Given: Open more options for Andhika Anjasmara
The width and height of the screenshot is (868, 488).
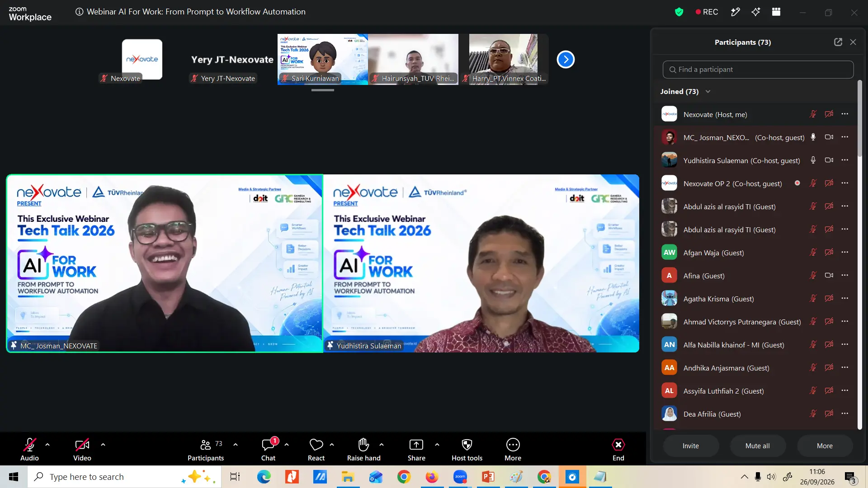Looking at the screenshot, I should coord(845,367).
